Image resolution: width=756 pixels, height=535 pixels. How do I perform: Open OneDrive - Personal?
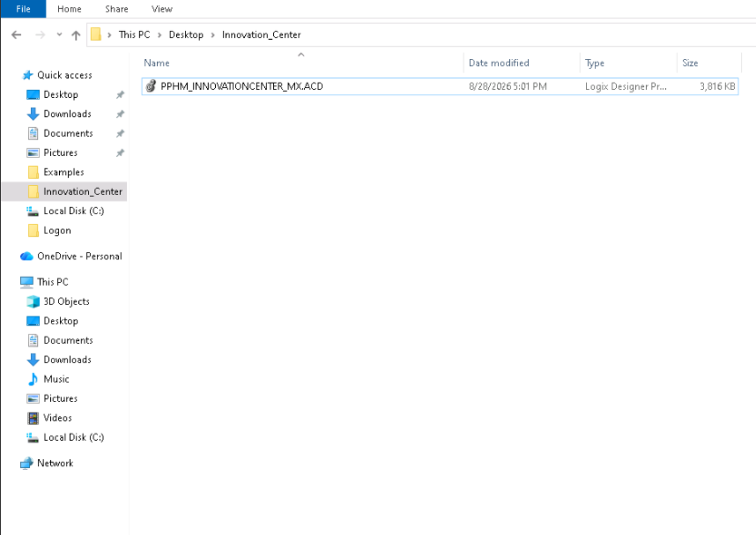79,256
